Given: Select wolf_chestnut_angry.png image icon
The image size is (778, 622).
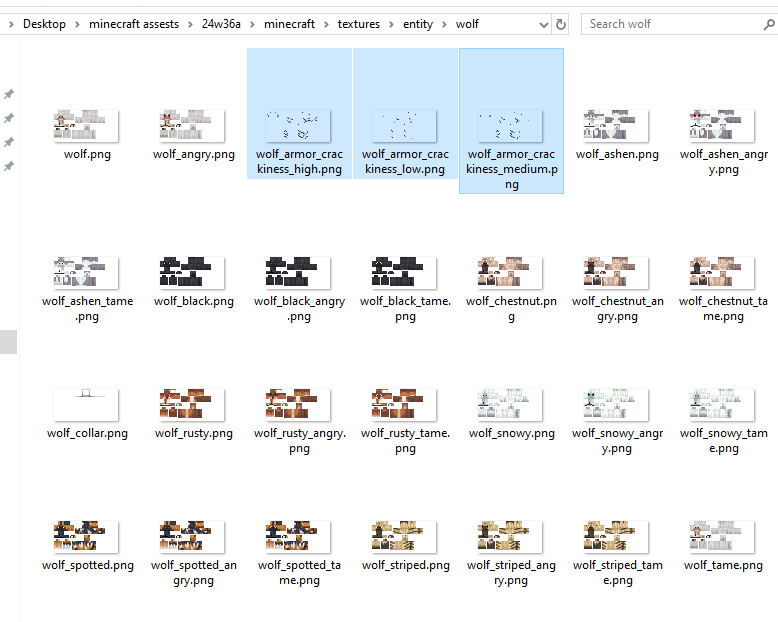Looking at the screenshot, I should 616,272.
